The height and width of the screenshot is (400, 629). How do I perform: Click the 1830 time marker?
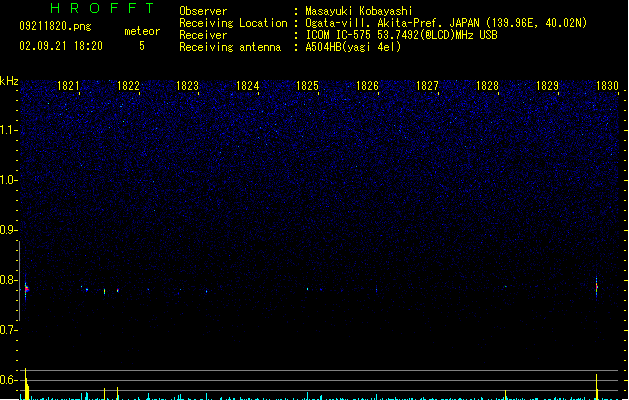[x=607, y=86]
